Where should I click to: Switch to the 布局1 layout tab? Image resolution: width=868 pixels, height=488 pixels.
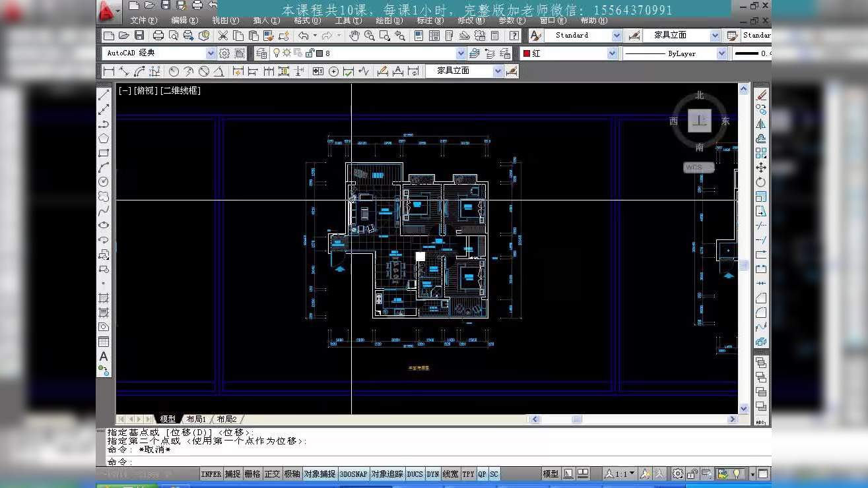(196, 418)
